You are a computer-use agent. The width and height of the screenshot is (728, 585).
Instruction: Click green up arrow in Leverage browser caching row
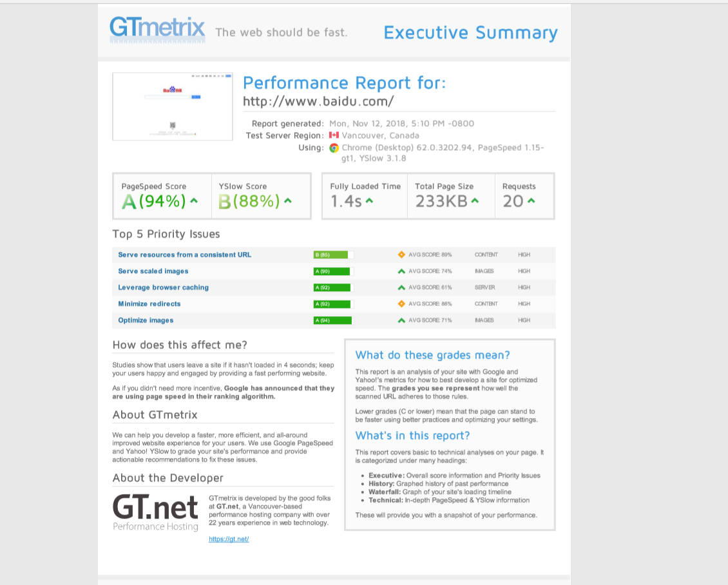401,287
